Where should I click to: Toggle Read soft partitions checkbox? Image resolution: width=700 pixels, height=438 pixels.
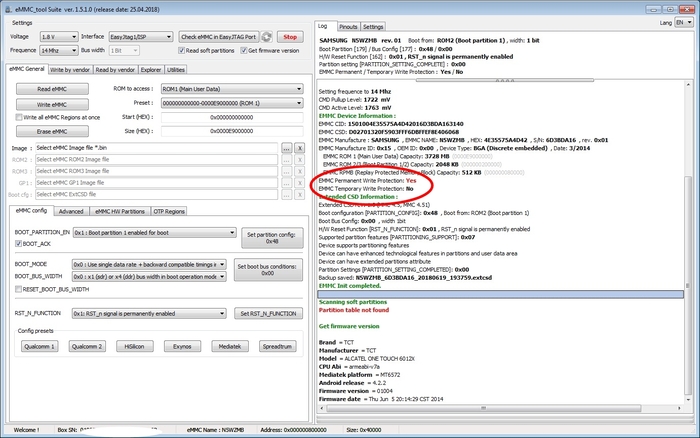point(182,50)
